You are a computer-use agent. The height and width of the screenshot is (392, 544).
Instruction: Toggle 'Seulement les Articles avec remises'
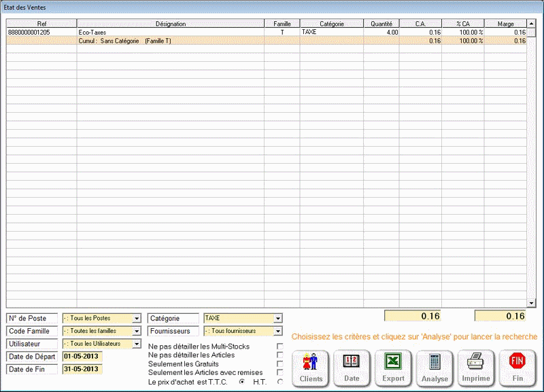point(280,372)
